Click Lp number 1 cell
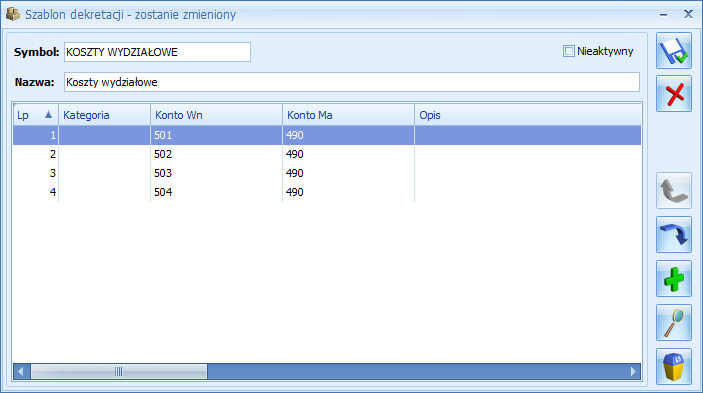This screenshot has height=393, width=703. (x=35, y=135)
